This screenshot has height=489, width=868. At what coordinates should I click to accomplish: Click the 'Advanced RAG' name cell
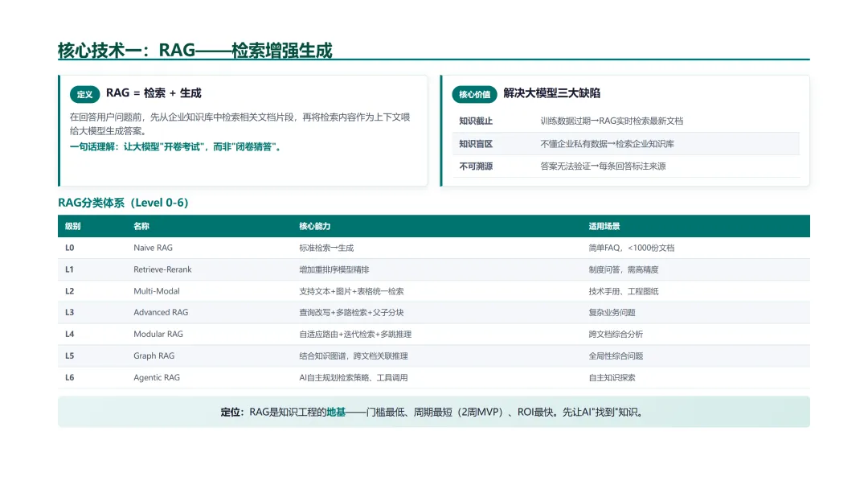click(x=161, y=312)
